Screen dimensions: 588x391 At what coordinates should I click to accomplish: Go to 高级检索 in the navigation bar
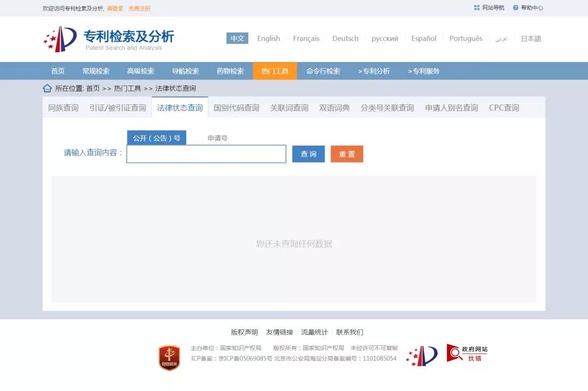click(x=140, y=71)
